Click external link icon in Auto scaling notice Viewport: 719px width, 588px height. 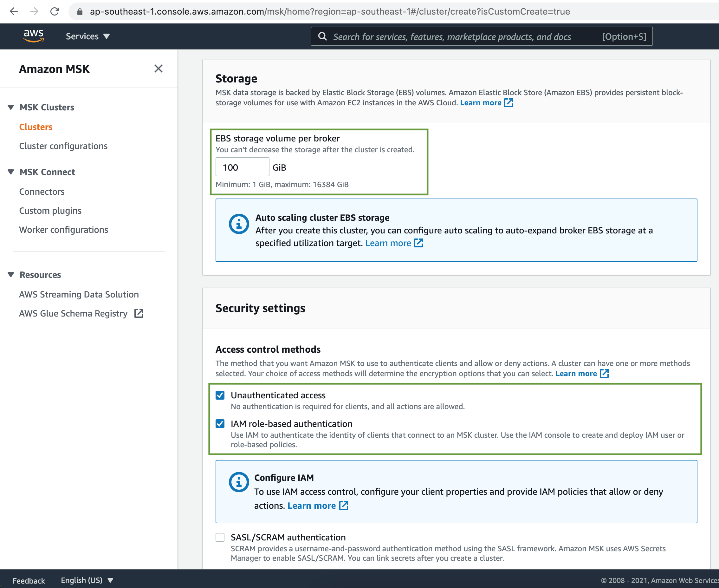pos(419,243)
